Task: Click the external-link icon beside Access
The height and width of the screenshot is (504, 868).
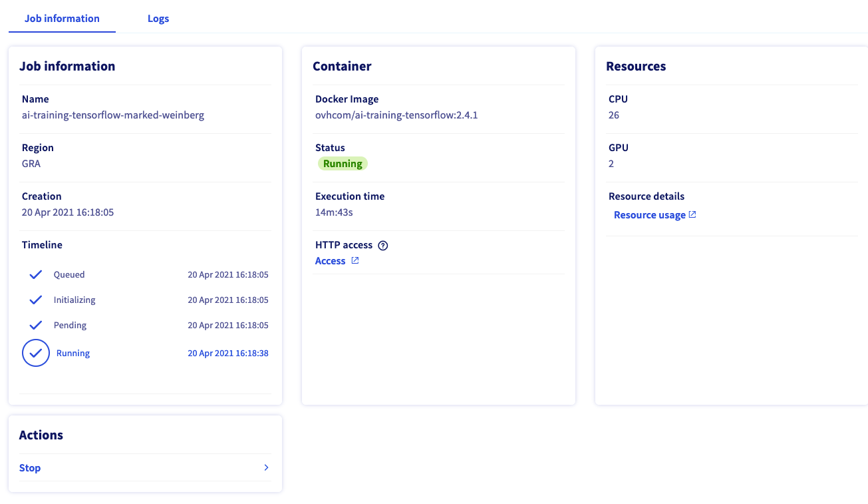Action: coord(355,261)
